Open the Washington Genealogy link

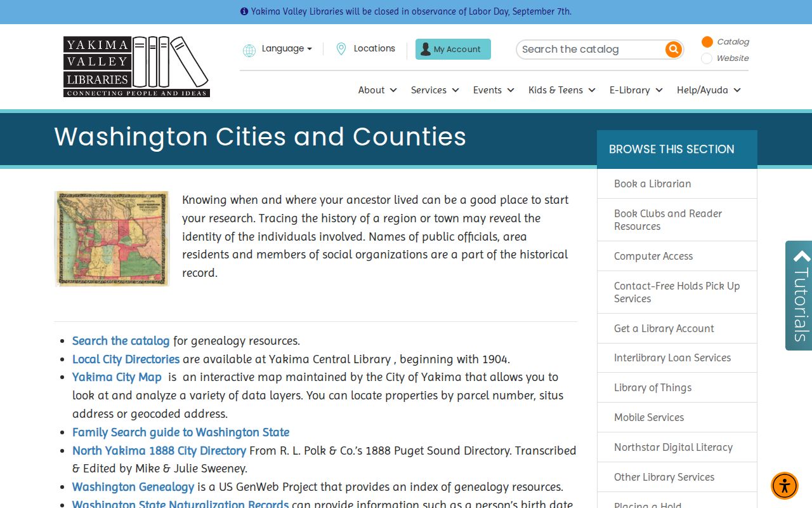point(133,487)
